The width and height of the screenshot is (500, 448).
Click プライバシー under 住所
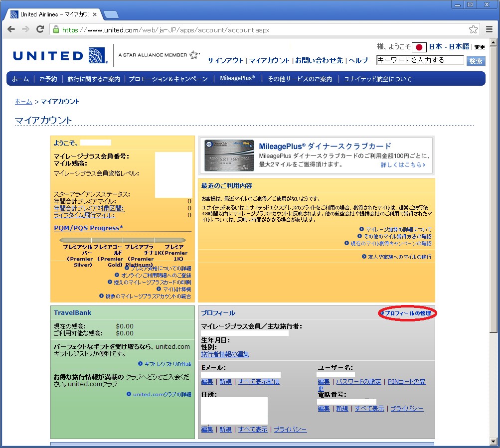point(290,430)
